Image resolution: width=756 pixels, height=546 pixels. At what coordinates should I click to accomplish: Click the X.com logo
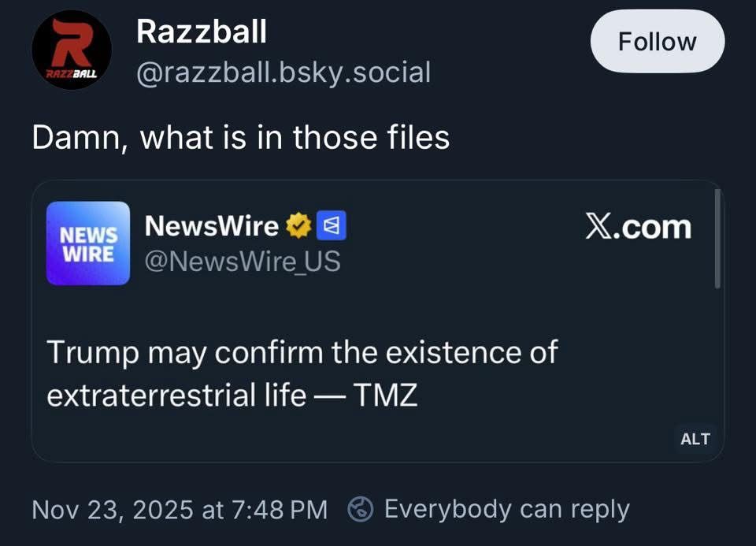point(638,227)
